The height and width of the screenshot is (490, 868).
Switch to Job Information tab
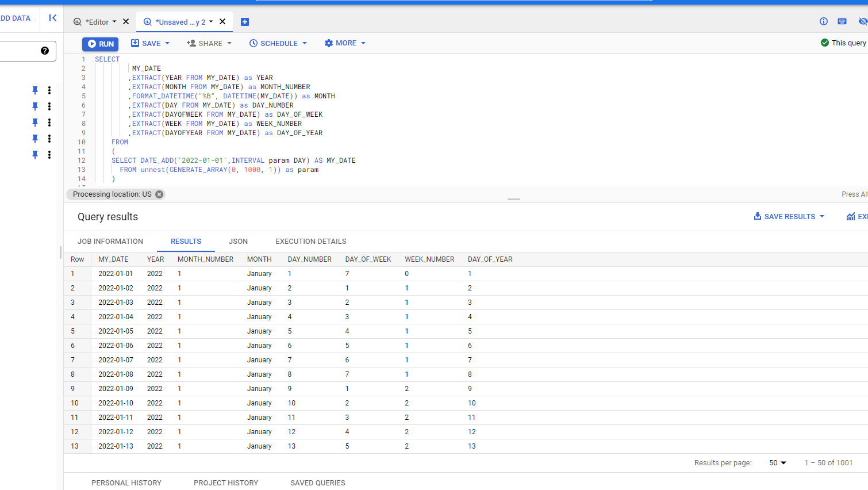[110, 242]
